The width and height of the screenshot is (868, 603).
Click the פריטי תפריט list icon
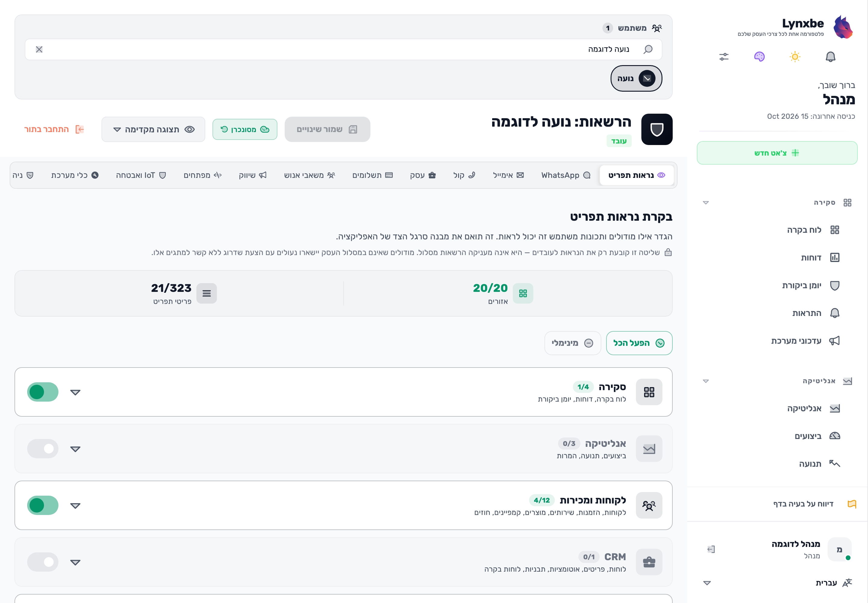[207, 294]
